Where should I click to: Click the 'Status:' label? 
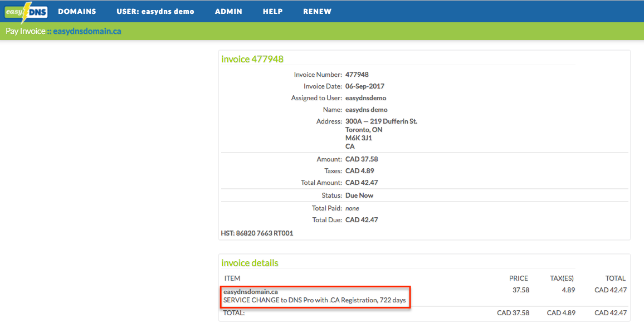tap(332, 195)
